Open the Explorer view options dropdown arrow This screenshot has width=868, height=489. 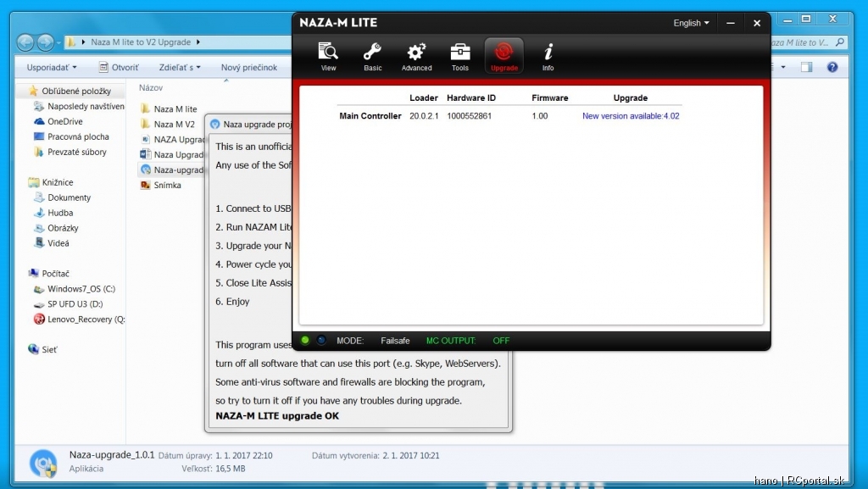tap(782, 67)
